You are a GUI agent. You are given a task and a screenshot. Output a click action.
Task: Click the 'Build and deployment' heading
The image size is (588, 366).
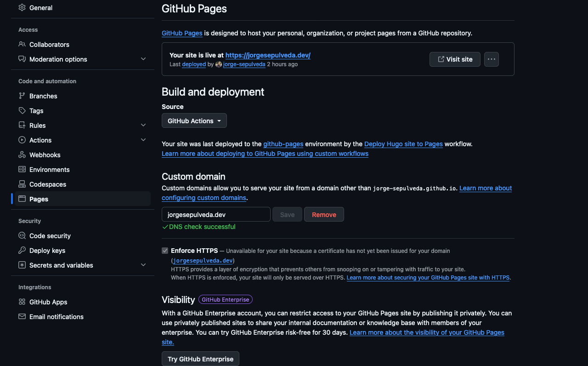pos(213,91)
